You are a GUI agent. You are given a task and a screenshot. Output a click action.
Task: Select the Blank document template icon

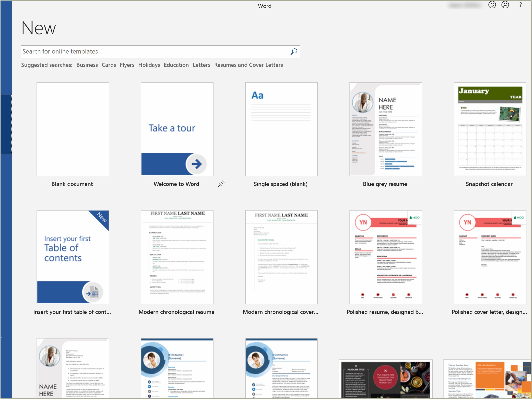(x=72, y=129)
